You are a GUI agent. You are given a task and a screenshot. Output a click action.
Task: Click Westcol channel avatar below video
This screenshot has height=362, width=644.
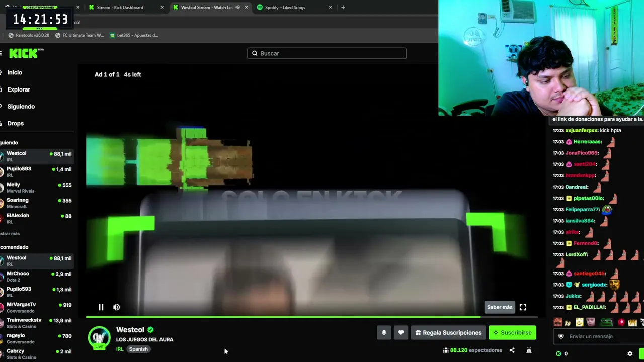pyautogui.click(x=99, y=338)
